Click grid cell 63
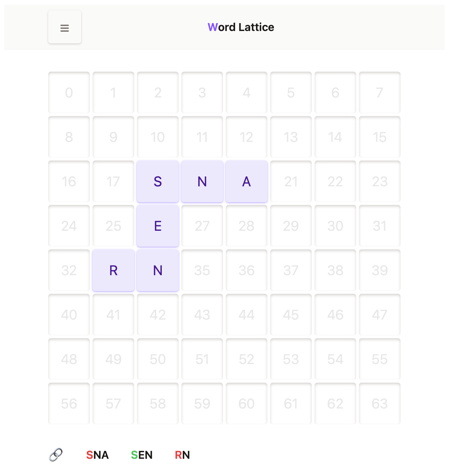This screenshot has height=476, width=457. click(380, 404)
